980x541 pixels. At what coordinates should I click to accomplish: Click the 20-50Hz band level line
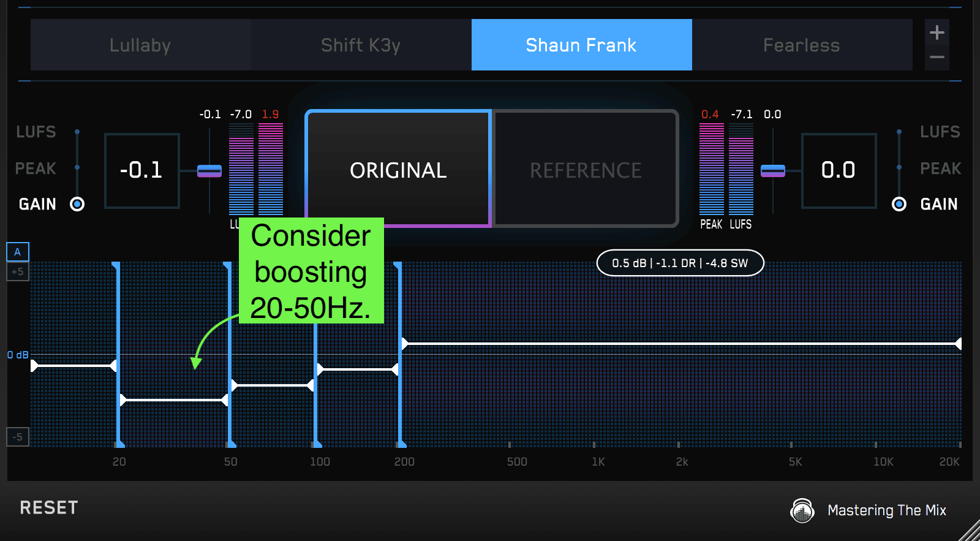point(174,400)
